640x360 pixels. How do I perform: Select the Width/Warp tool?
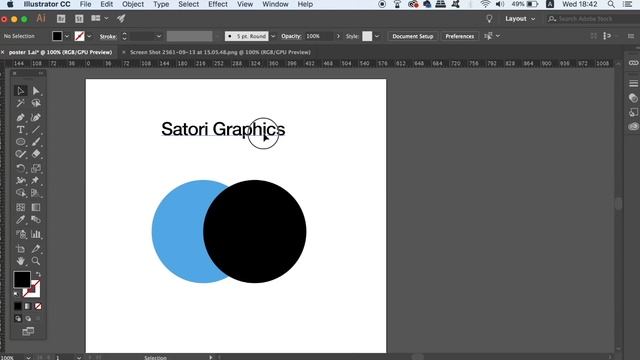(x=20, y=180)
